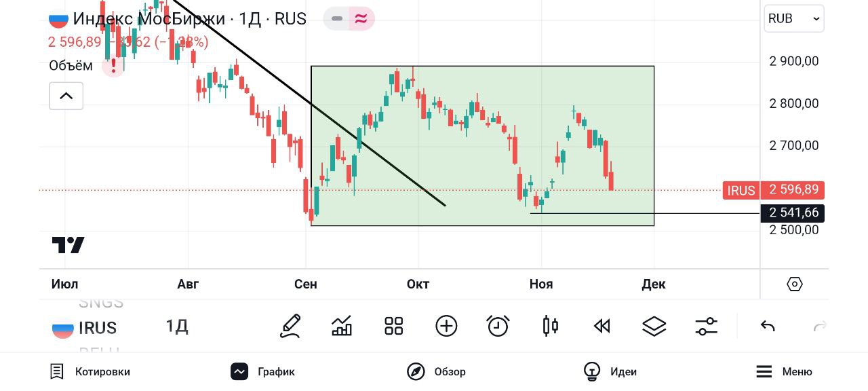Toggle the pink approximate-sign pill button

coord(361,19)
